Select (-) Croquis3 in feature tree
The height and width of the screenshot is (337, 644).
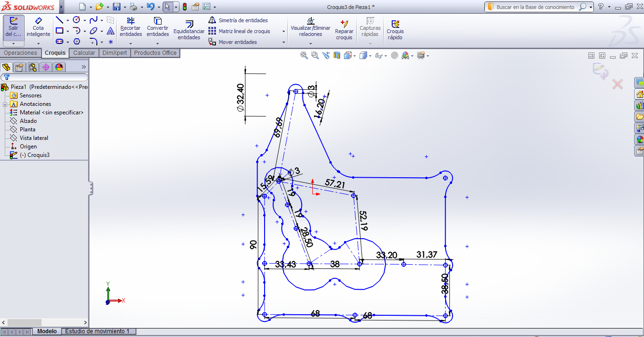(x=30, y=155)
